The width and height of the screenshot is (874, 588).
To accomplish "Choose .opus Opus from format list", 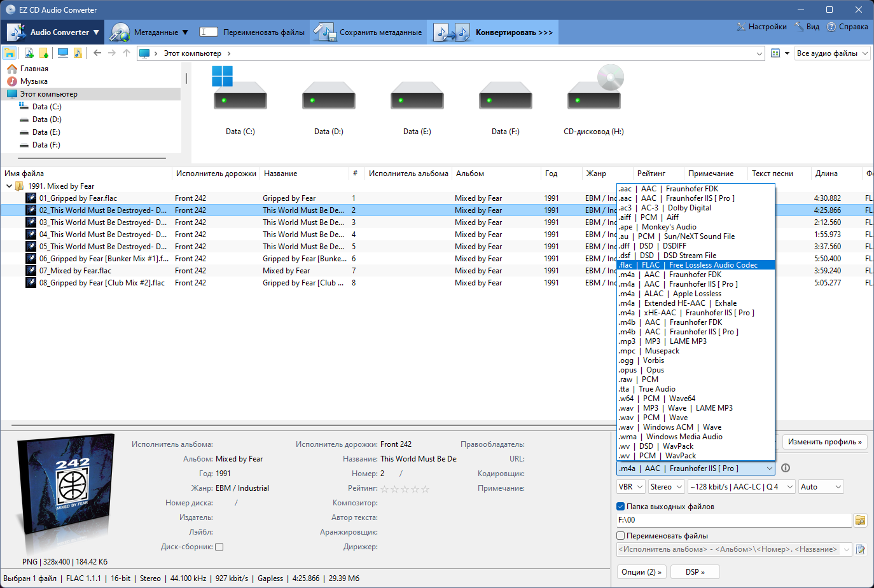I will [x=696, y=370].
